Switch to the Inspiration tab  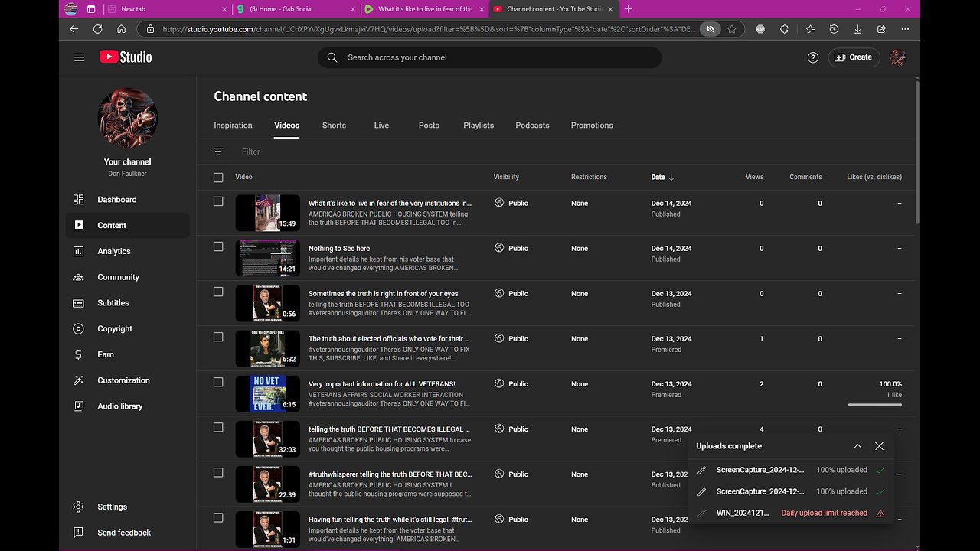233,126
